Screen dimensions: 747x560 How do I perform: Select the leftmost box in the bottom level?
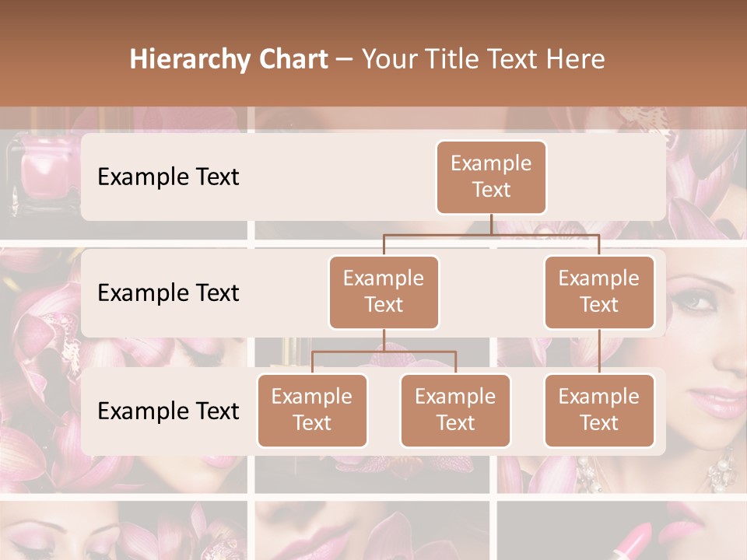[x=312, y=410]
